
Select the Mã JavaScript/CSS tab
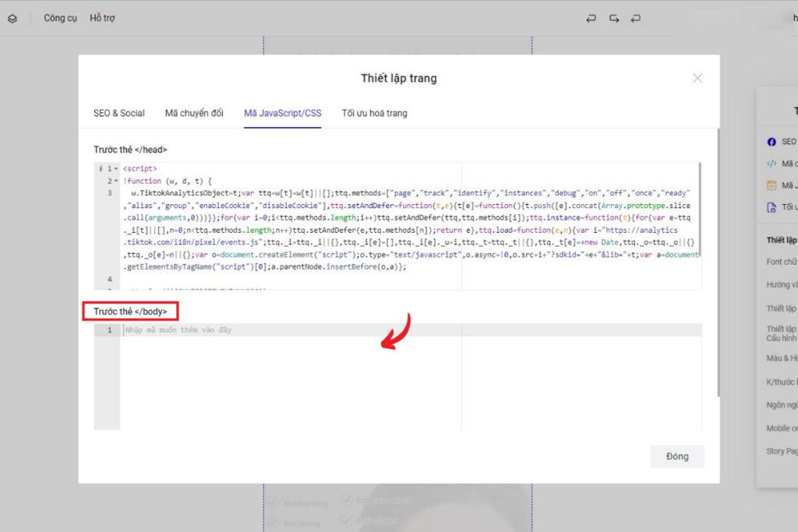tap(282, 113)
